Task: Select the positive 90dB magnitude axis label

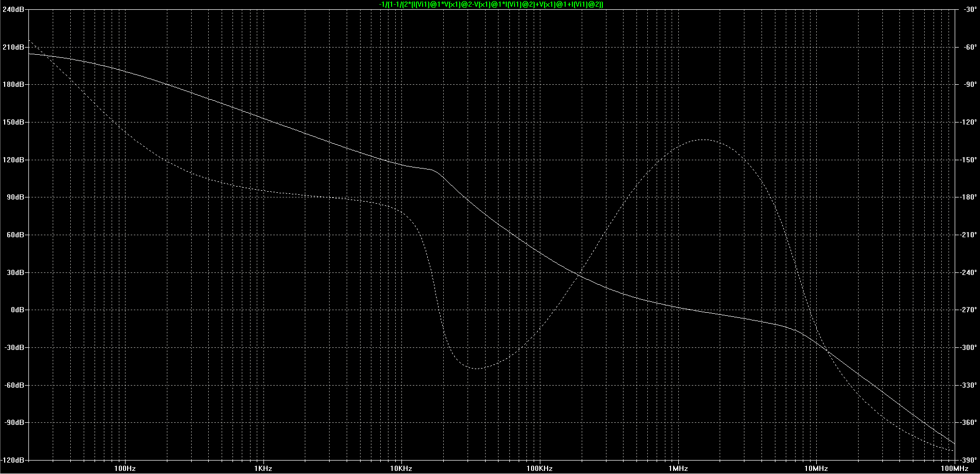Action: [x=15, y=197]
